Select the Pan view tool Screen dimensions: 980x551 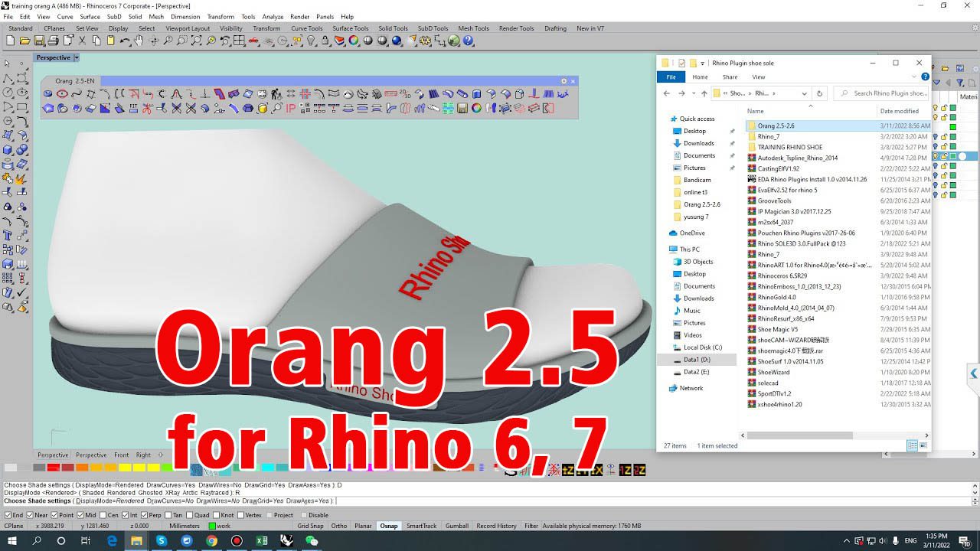pyautogui.click(x=139, y=41)
